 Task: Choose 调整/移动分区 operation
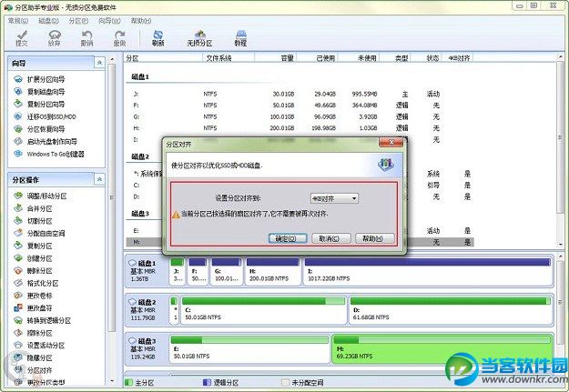[40, 196]
